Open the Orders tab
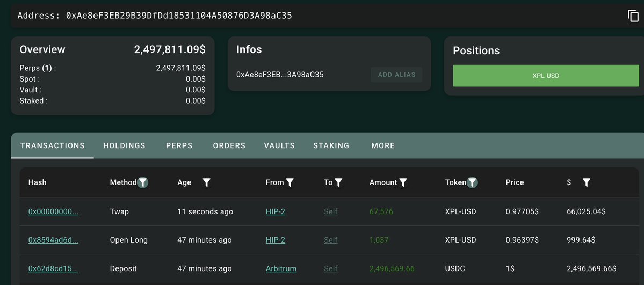644x285 pixels. coord(229,145)
